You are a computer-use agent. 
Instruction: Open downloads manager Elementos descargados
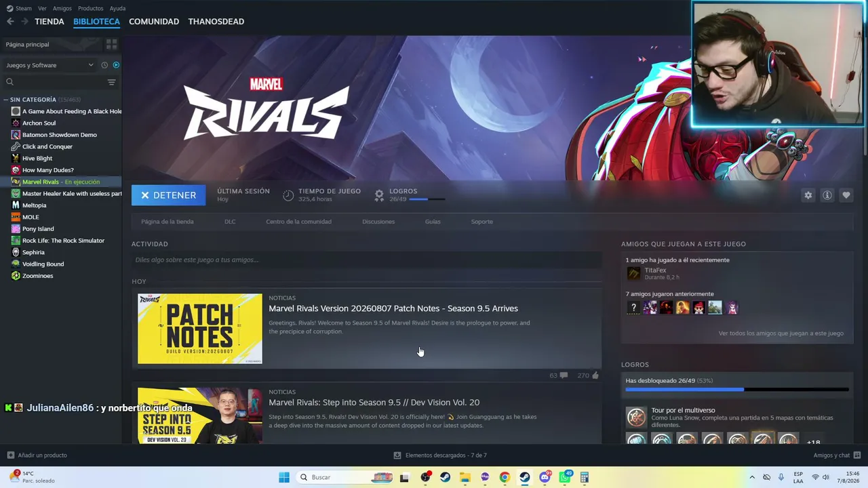(440, 455)
